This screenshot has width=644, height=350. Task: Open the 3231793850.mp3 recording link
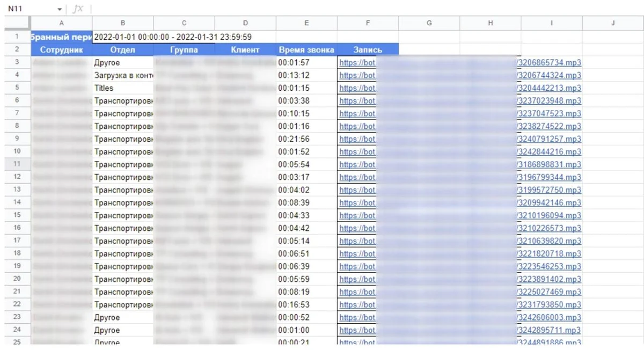pos(549,305)
